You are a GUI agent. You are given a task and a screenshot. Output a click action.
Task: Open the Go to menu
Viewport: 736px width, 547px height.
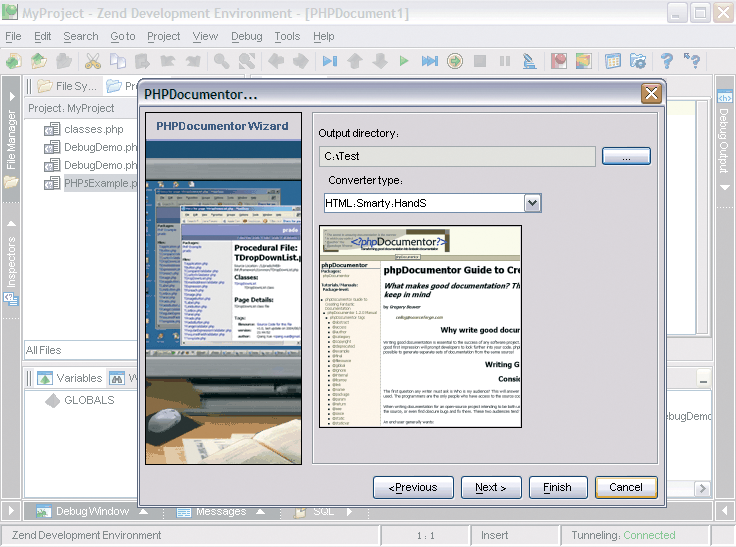click(123, 36)
